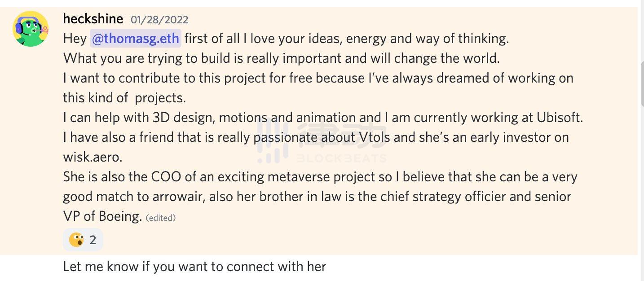Toggle the reaction count showing 2
Screen dimensions: 644x281
(x=93, y=240)
